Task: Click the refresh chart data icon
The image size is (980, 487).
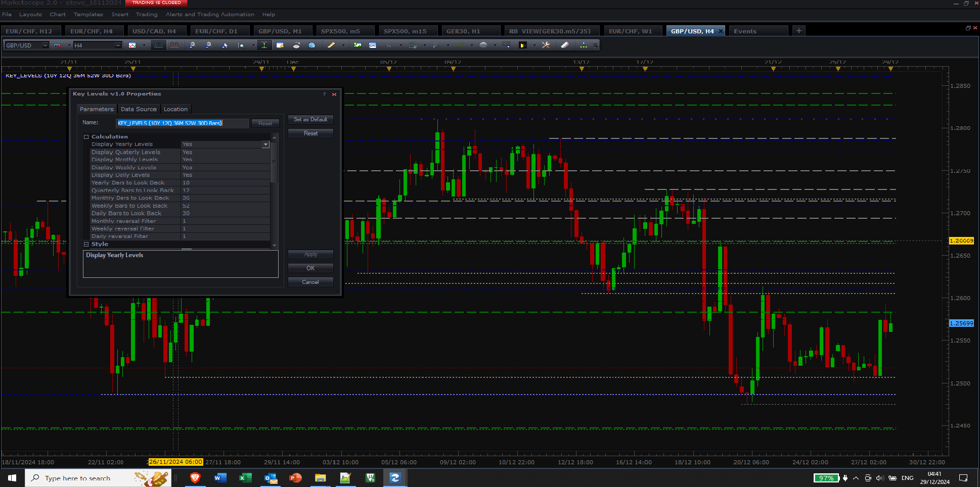Action: point(296,45)
